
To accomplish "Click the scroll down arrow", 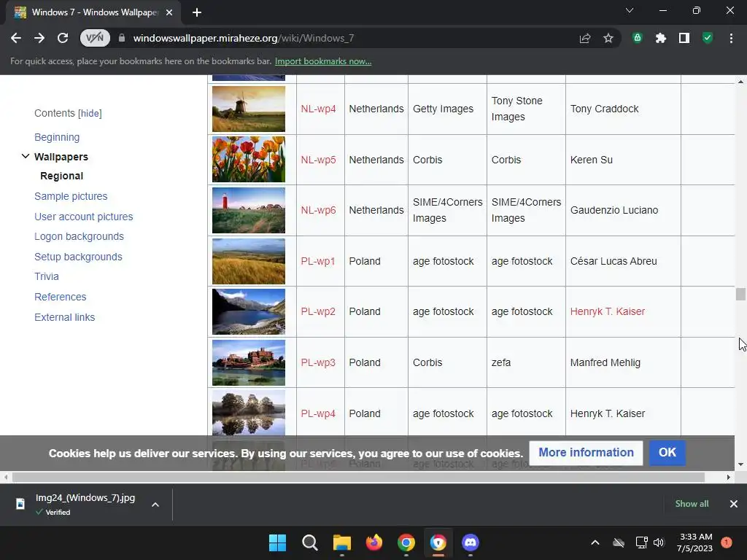I will click(x=740, y=464).
